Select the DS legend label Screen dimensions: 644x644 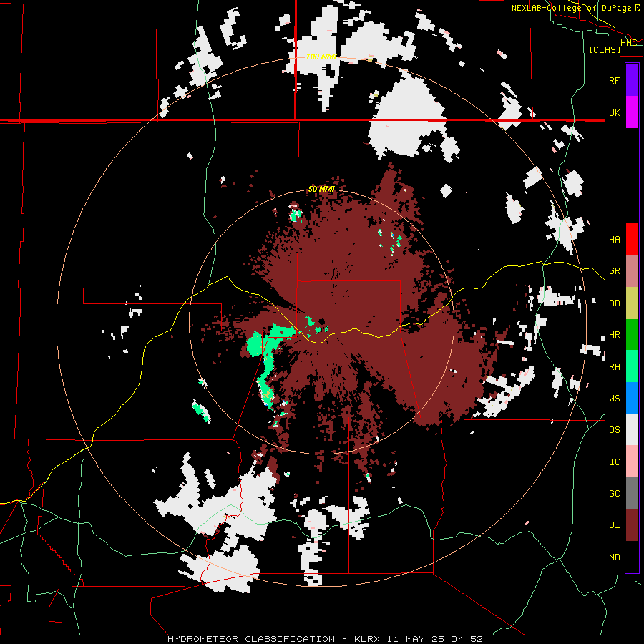(614, 430)
